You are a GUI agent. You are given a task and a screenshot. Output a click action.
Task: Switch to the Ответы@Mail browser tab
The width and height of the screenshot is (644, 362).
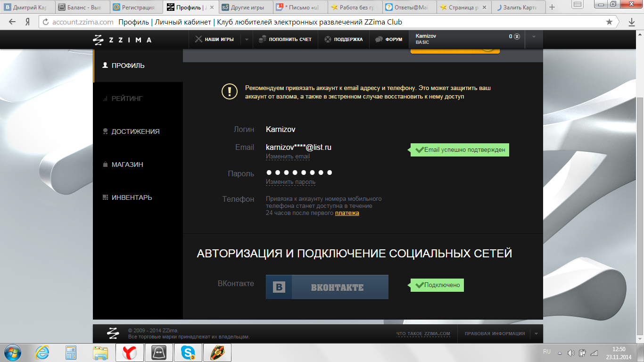[x=410, y=7]
